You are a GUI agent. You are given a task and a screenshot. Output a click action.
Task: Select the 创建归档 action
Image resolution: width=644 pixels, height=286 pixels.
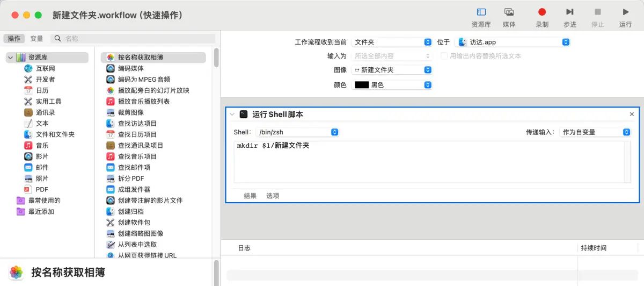click(x=130, y=211)
